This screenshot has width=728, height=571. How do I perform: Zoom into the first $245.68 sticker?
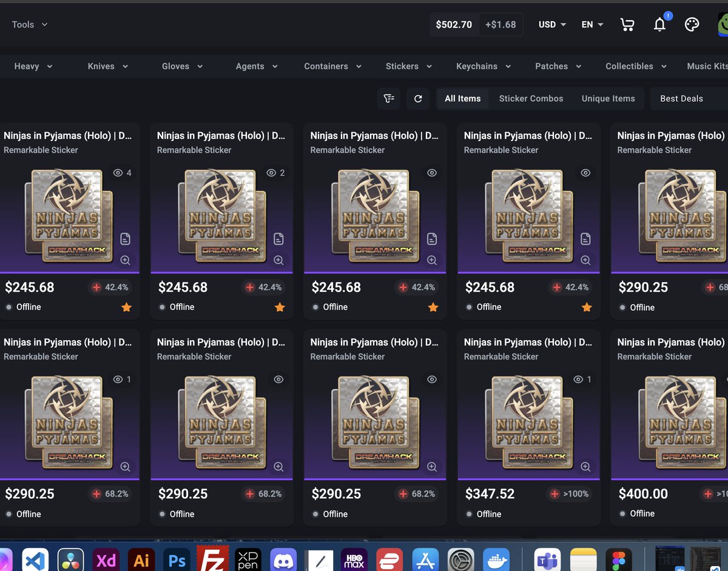coord(125,260)
